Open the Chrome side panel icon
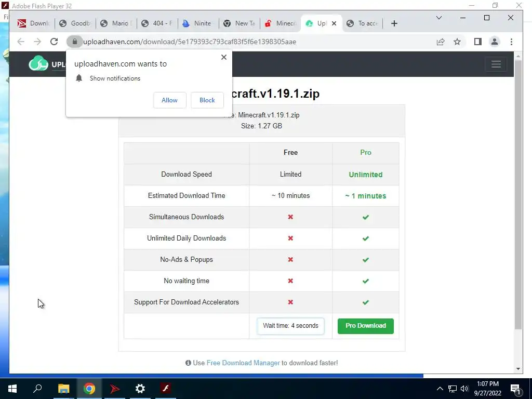Image resolution: width=532 pixels, height=399 pixels. pos(478,42)
